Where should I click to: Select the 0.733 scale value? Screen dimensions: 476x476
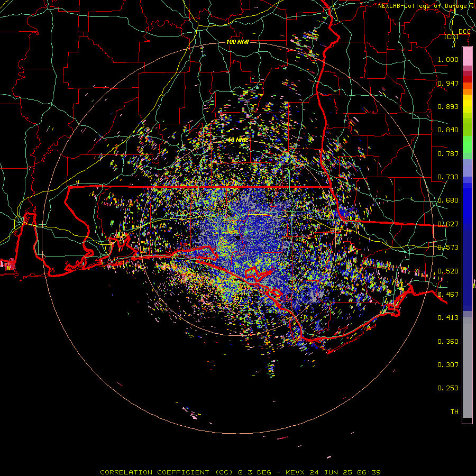coord(448,177)
